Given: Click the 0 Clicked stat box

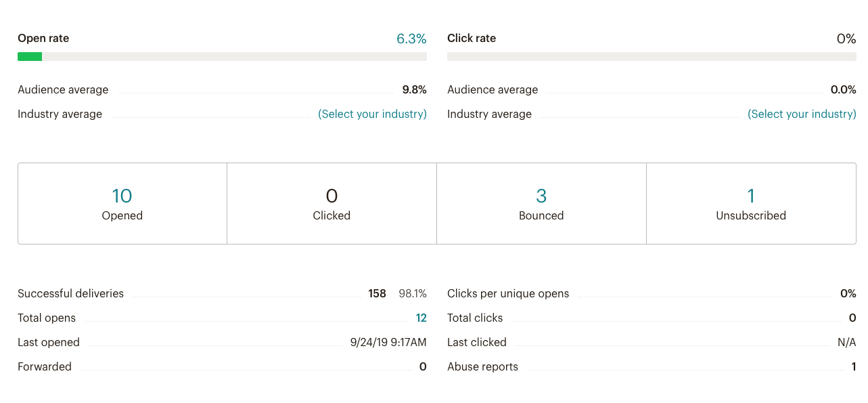Looking at the screenshot, I should [332, 203].
